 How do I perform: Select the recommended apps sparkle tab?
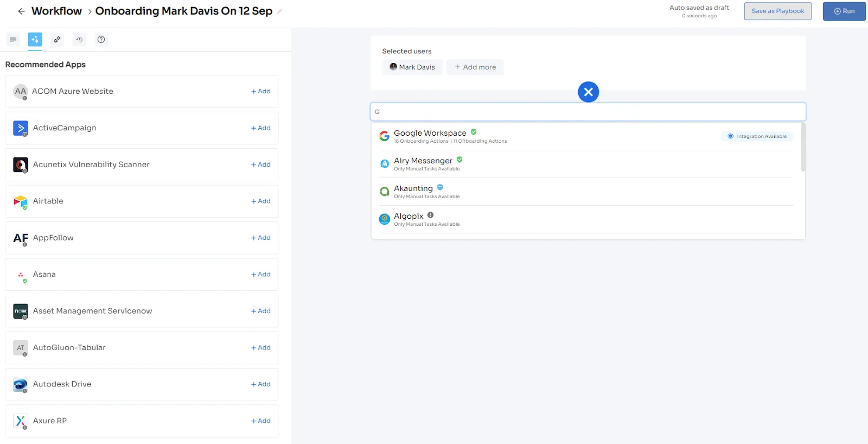[35, 40]
